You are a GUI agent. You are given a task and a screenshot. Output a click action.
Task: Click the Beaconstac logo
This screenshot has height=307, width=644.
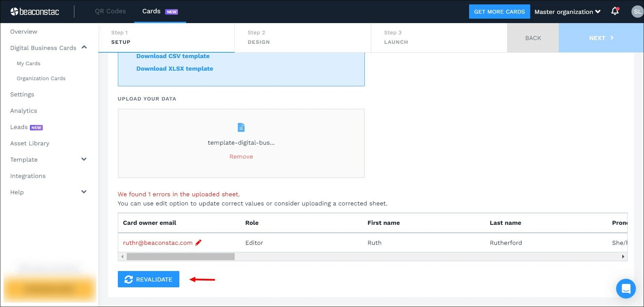point(35,12)
